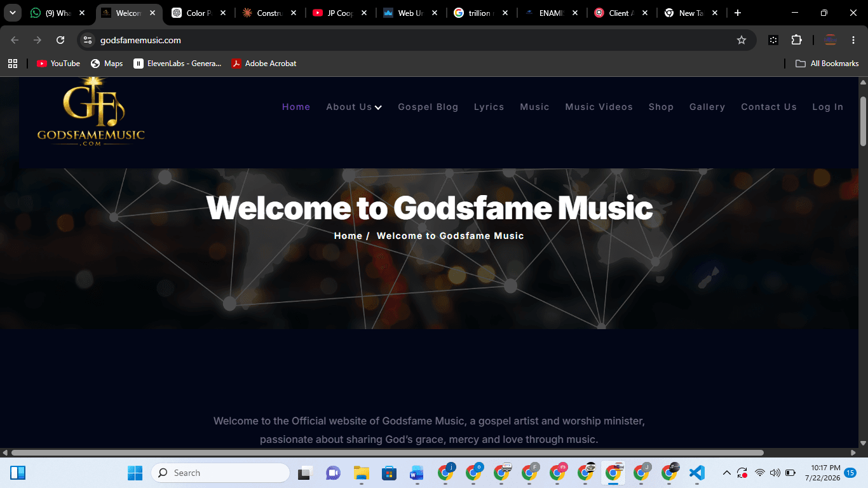Open the Music nav item
Image resolution: width=868 pixels, height=488 pixels.
[534, 107]
